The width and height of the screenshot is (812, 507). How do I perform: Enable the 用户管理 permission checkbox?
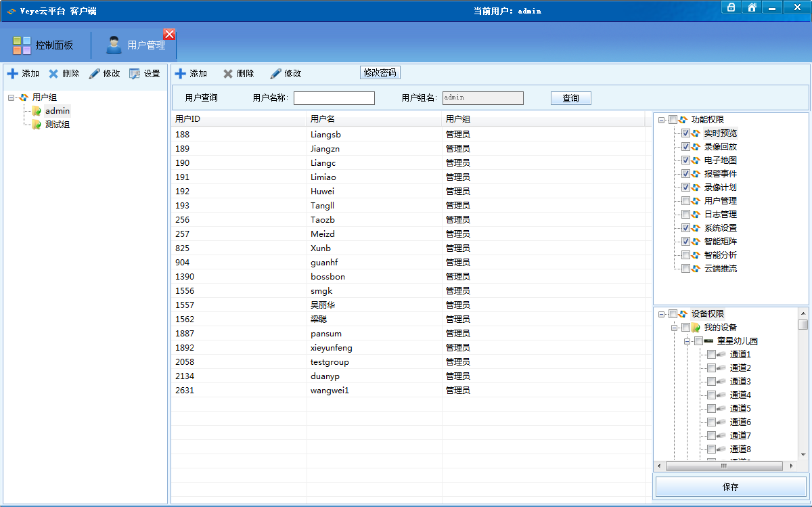pos(685,201)
